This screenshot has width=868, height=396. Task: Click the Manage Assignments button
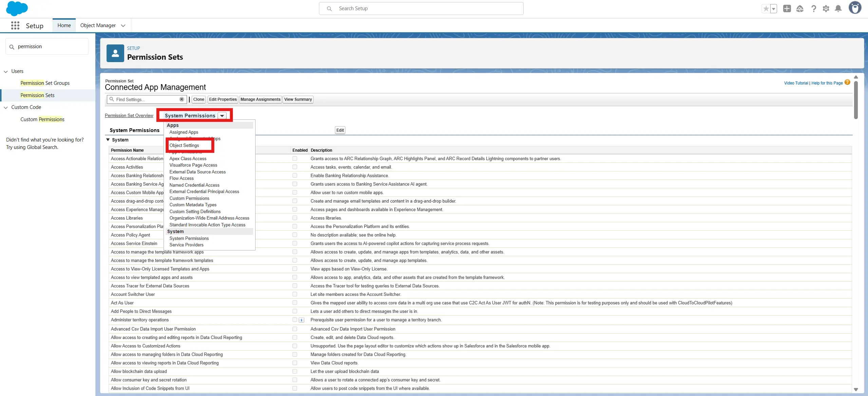point(260,99)
